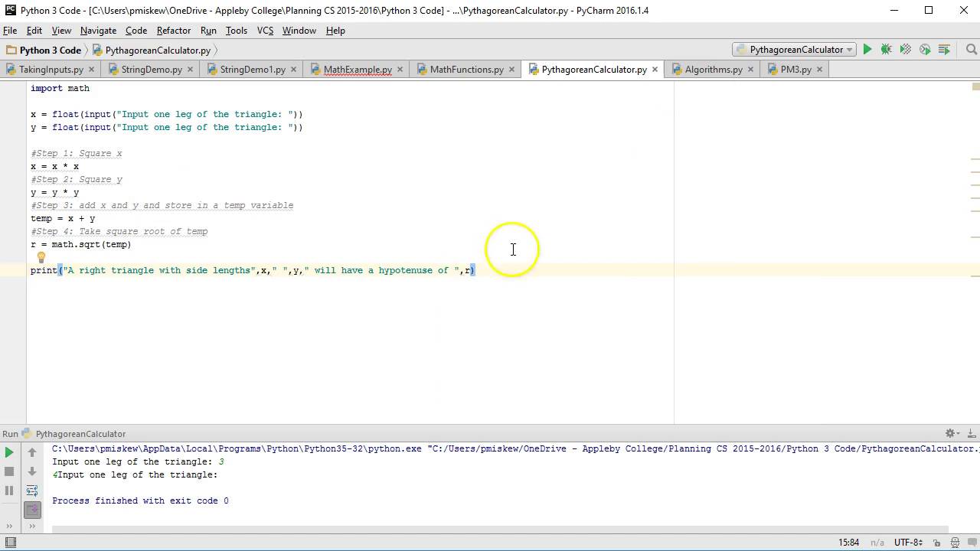The width and height of the screenshot is (980, 551).
Task: Hide the Run tool window
Action: coord(971,433)
